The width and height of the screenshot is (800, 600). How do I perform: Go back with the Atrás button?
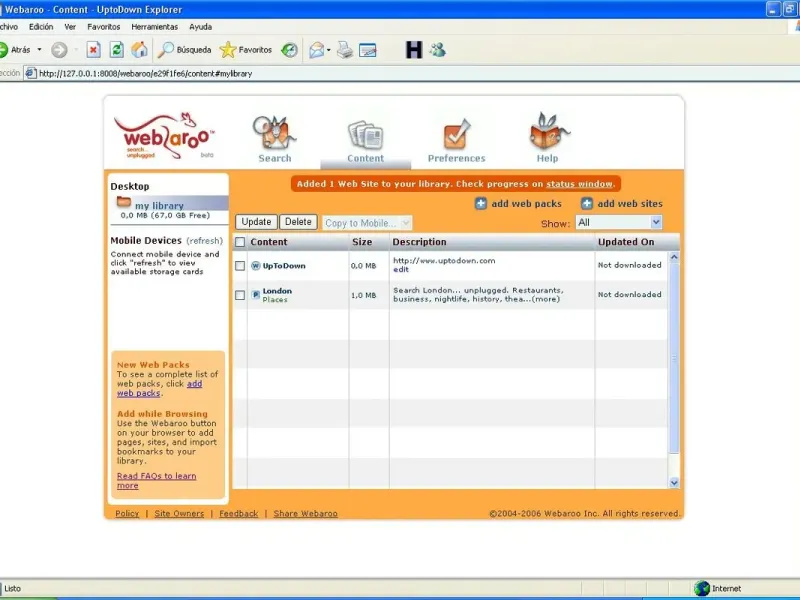pos(15,49)
